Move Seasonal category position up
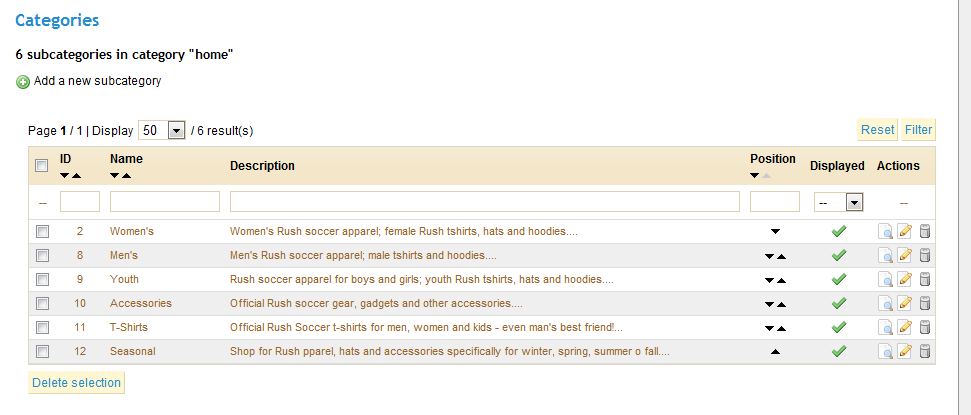The width and height of the screenshot is (971, 415). [774, 352]
